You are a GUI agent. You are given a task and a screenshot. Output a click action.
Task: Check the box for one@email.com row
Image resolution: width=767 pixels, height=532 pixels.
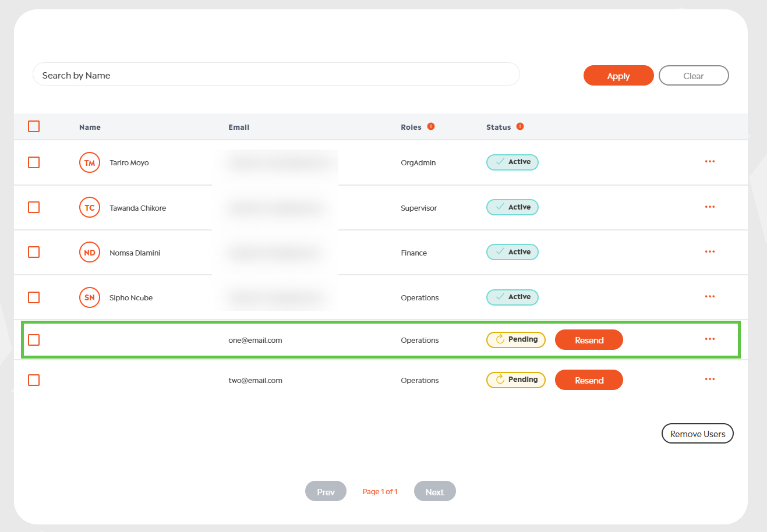34,340
